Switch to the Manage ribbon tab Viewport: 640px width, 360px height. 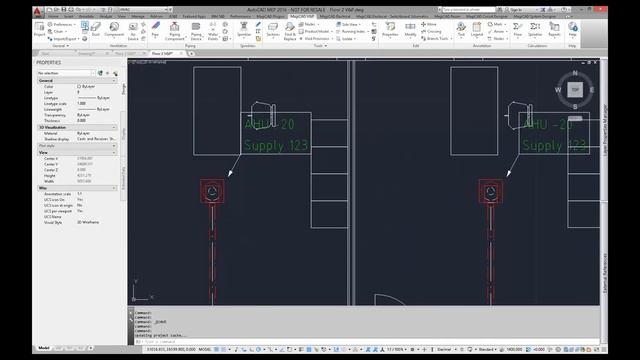tap(138, 17)
